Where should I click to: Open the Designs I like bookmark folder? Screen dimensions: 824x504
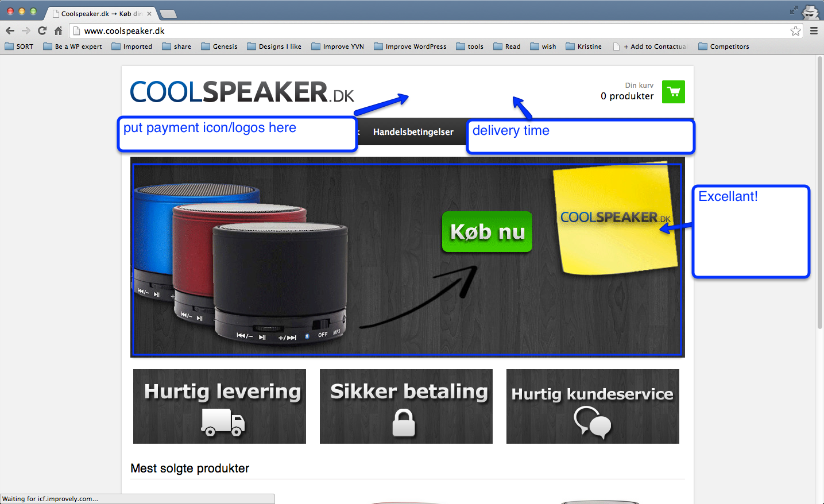click(274, 46)
